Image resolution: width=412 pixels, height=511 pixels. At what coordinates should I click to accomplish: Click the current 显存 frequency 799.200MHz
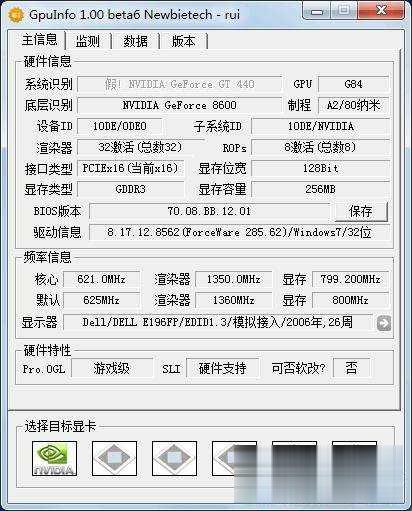click(x=350, y=279)
